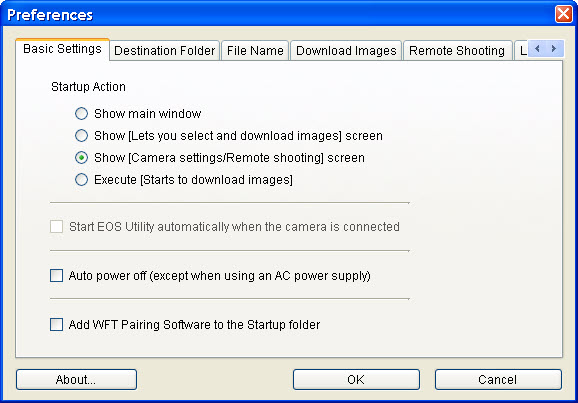Switch to the Remote Shooting tab

tap(457, 51)
